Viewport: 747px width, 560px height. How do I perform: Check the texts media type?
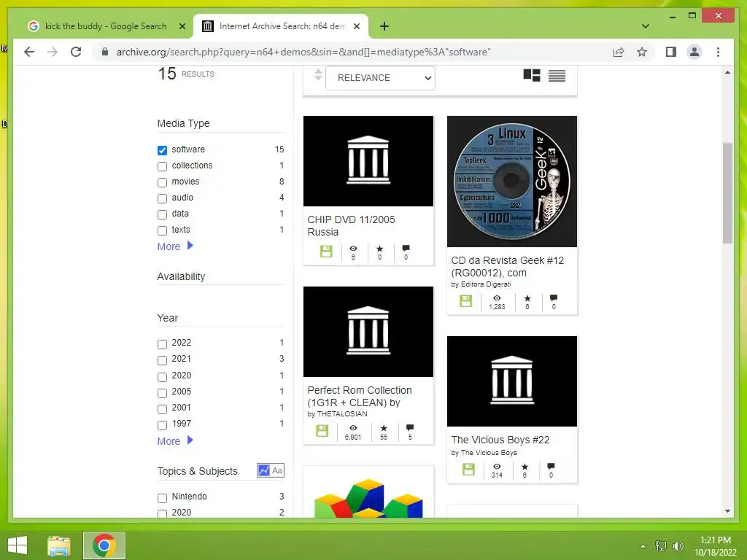point(162,231)
